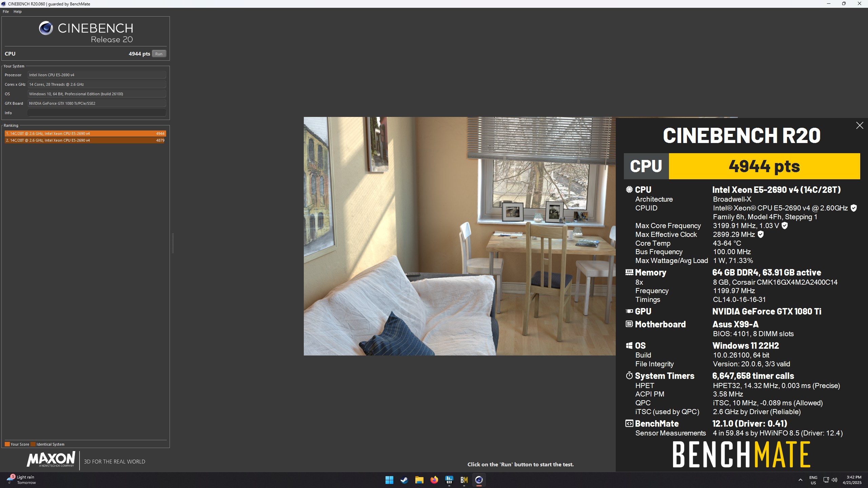Screen dimensions: 868x488
Task: Click the Cinebench taskbar icon
Action: point(479,480)
